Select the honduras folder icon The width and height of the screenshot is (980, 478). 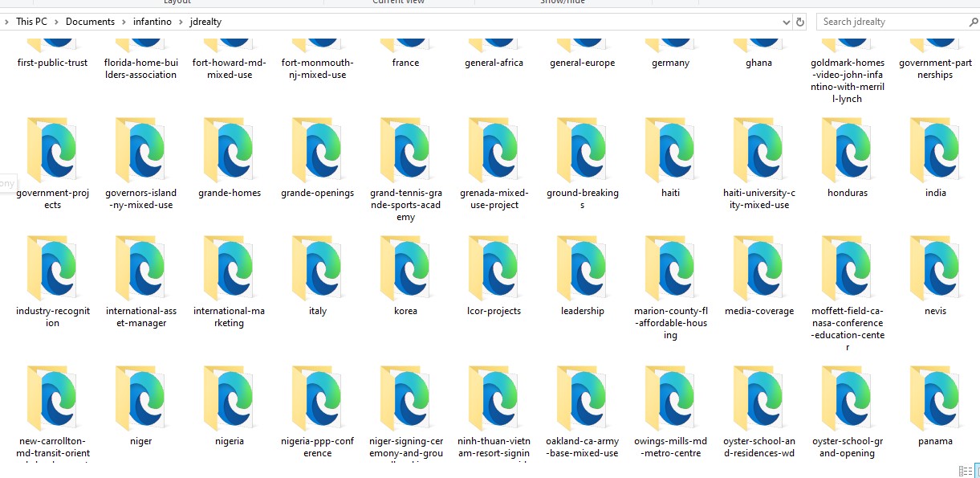pos(847,151)
